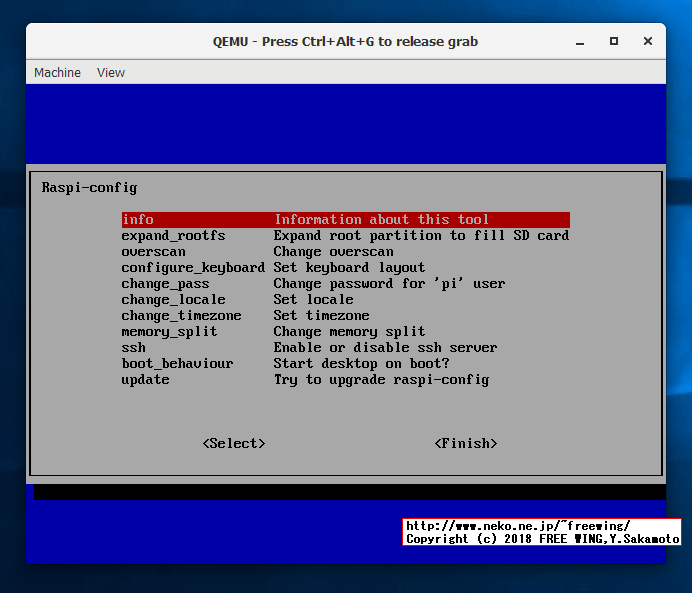Click the <Select> button
Image resolution: width=692 pixels, height=593 pixels.
point(234,443)
